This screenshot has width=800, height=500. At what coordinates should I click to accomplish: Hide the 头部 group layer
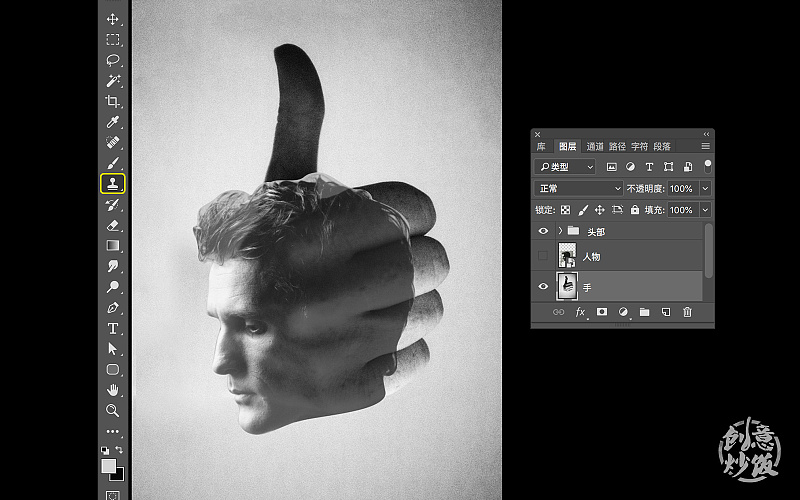pos(543,231)
